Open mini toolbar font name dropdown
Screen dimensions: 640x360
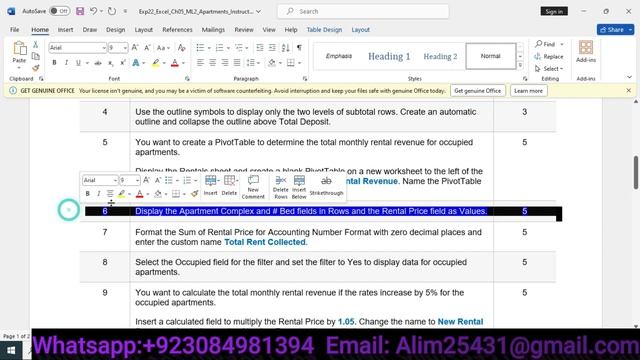click(115, 180)
